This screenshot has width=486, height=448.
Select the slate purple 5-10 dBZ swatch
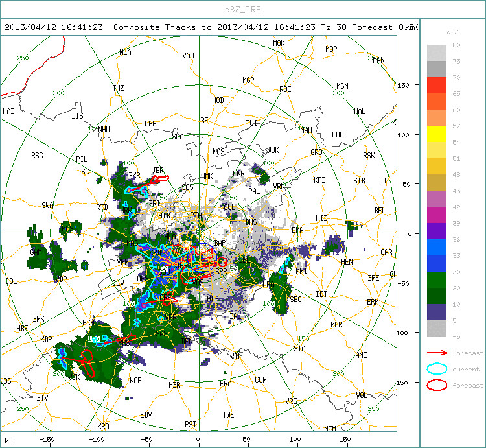coord(436,312)
